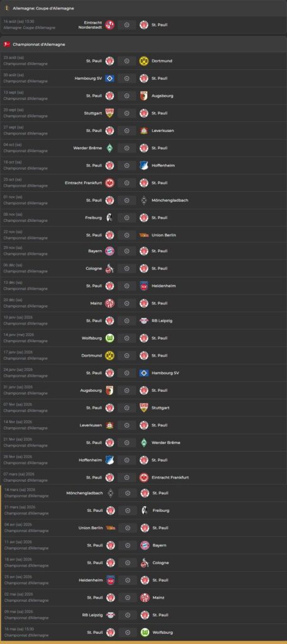Viewport: 287px width, 644px height.
Task: Click Heidenheim's logo in the 13 déc match
Action: (144, 286)
